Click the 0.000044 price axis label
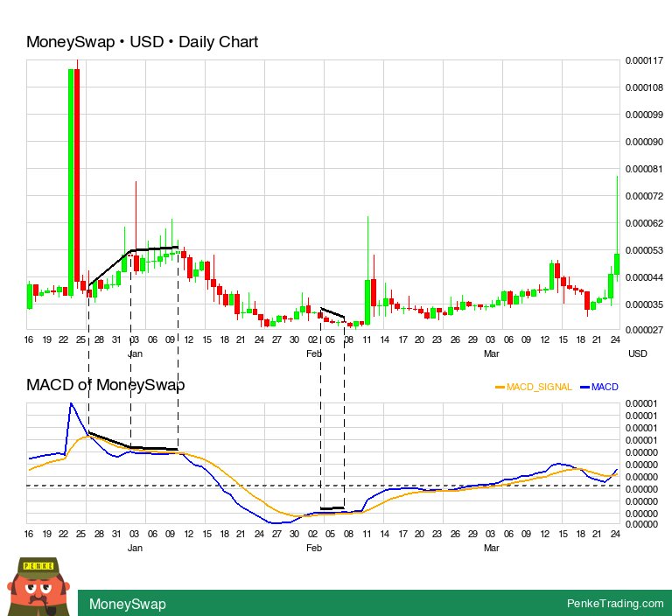 (x=644, y=277)
